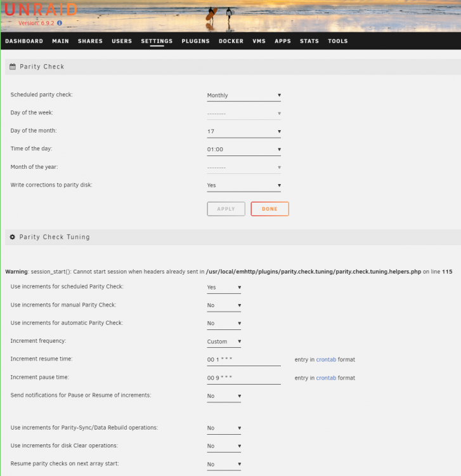Click the Done button
461x476 pixels.
269,209
